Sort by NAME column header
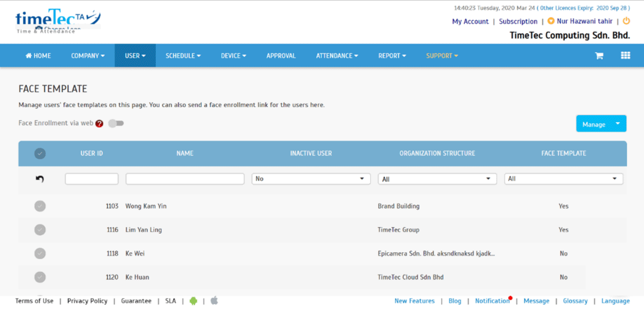644x309 pixels. tap(185, 153)
